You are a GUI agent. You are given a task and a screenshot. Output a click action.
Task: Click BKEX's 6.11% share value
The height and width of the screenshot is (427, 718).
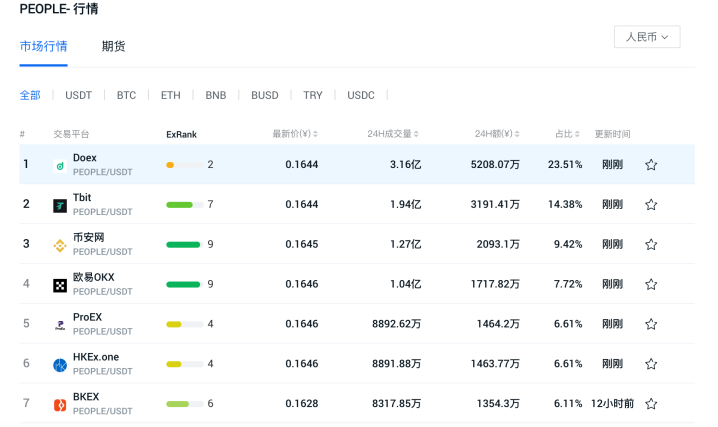pos(568,404)
